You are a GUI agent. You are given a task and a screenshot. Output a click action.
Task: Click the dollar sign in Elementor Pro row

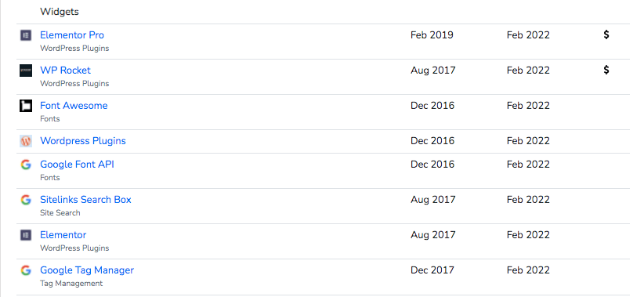(x=606, y=35)
